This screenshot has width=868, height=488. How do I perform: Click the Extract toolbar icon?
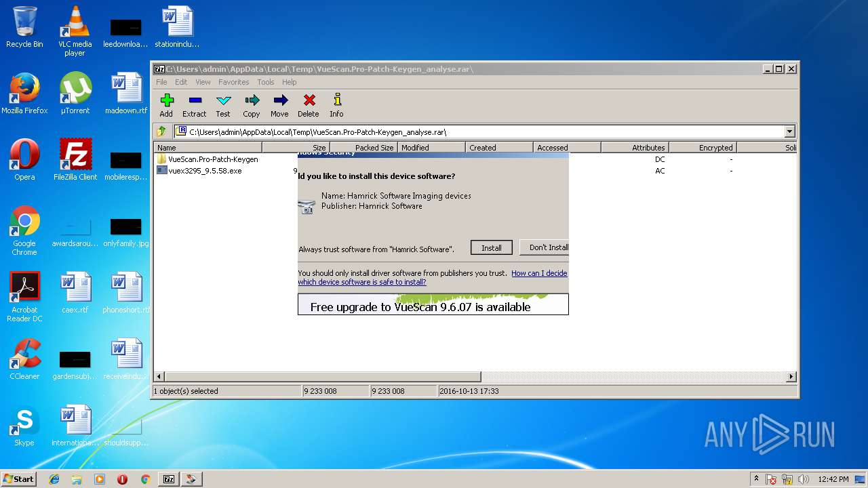195,106
